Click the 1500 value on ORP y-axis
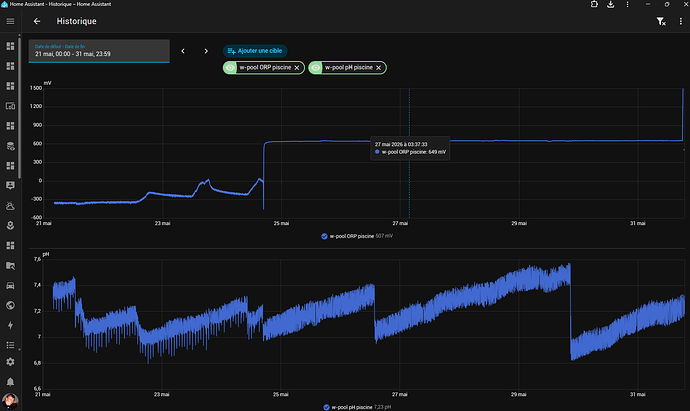This screenshot has height=411, width=690. tap(36, 88)
